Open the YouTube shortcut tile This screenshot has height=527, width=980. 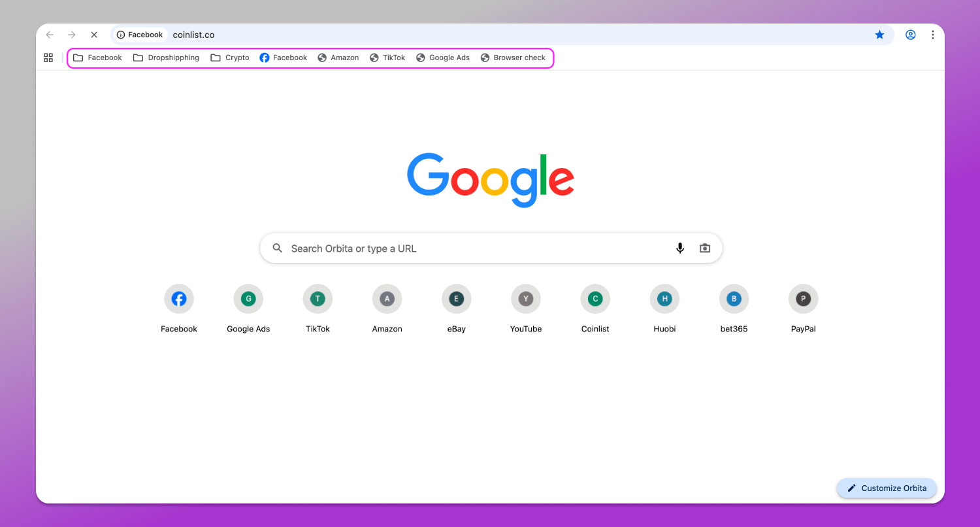526,309
